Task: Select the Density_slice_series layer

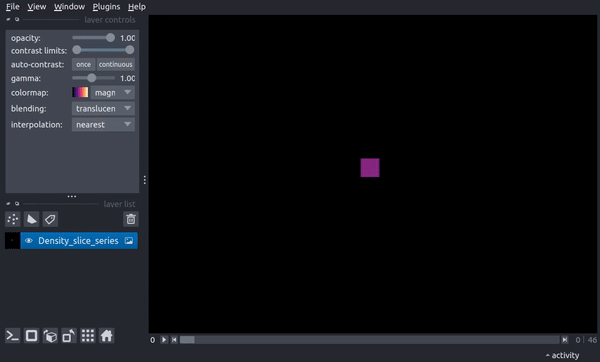Action: [x=79, y=241]
